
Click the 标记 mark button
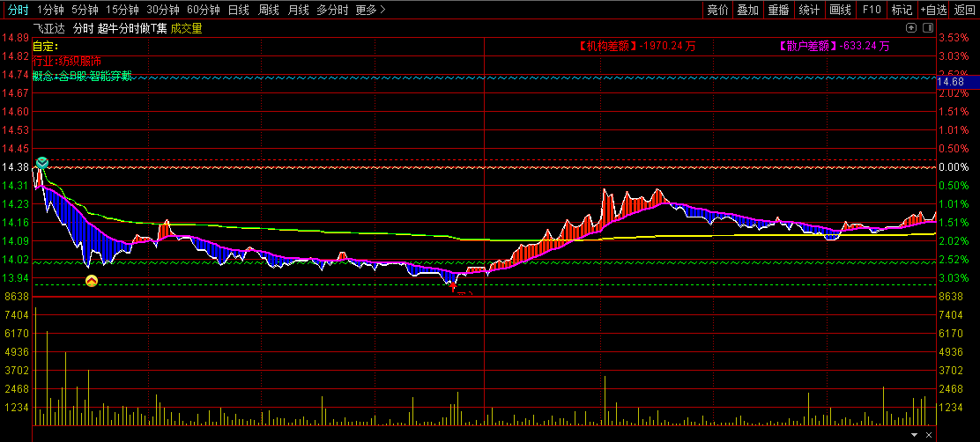coord(902,10)
